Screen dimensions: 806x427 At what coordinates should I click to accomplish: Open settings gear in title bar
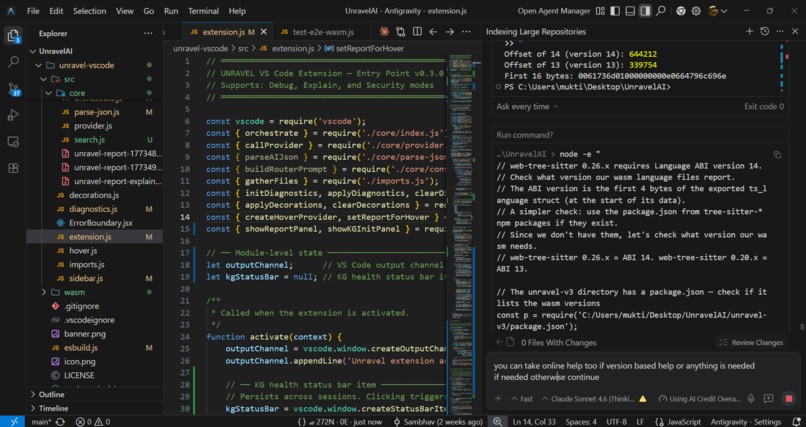(696, 11)
